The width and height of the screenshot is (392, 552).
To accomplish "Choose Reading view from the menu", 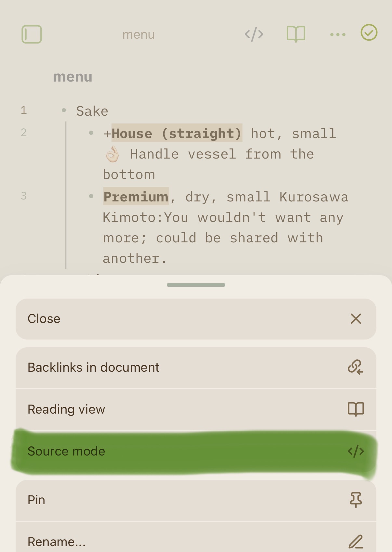I will point(67,409).
